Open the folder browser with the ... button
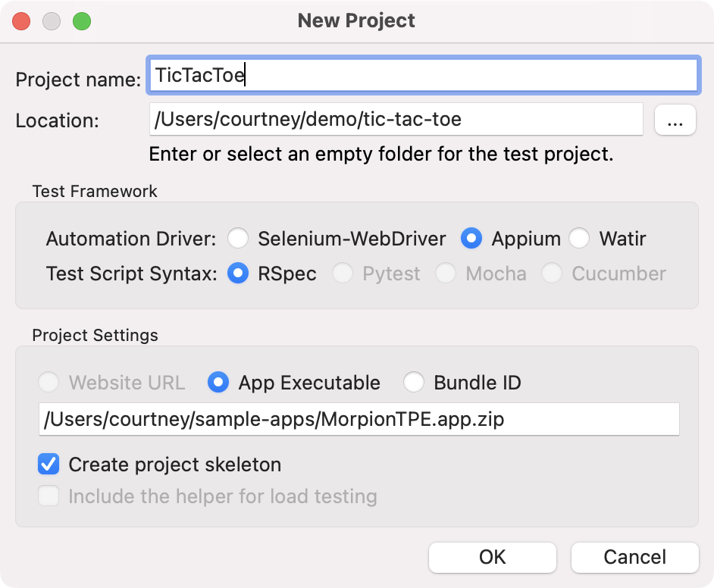Viewport: 714px width, 588px height. [675, 120]
